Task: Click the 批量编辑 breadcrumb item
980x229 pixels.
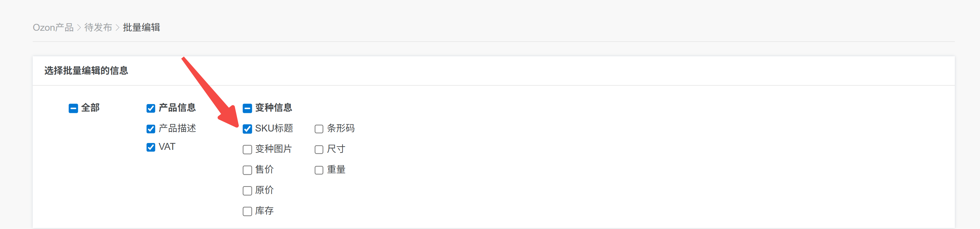Action: [141, 27]
